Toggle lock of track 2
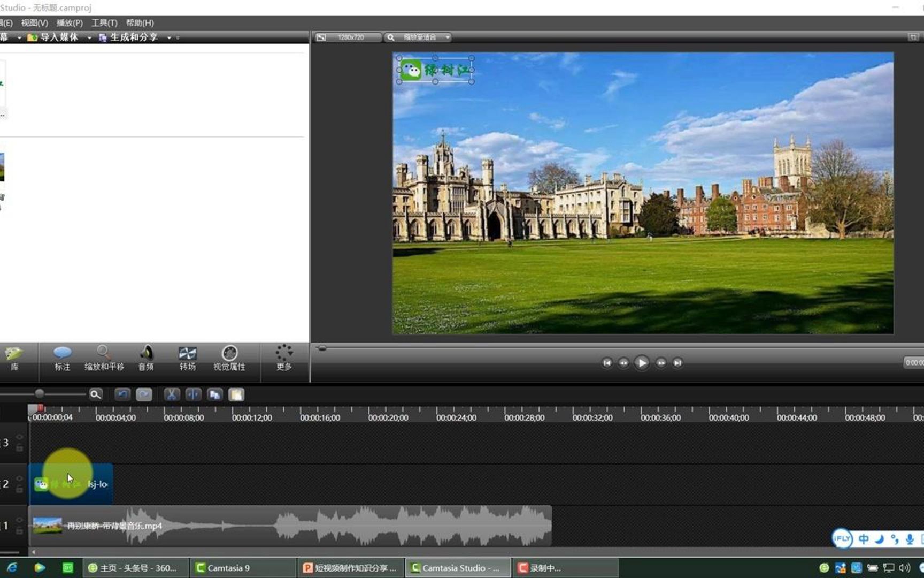This screenshot has height=578, width=924. coord(19,489)
